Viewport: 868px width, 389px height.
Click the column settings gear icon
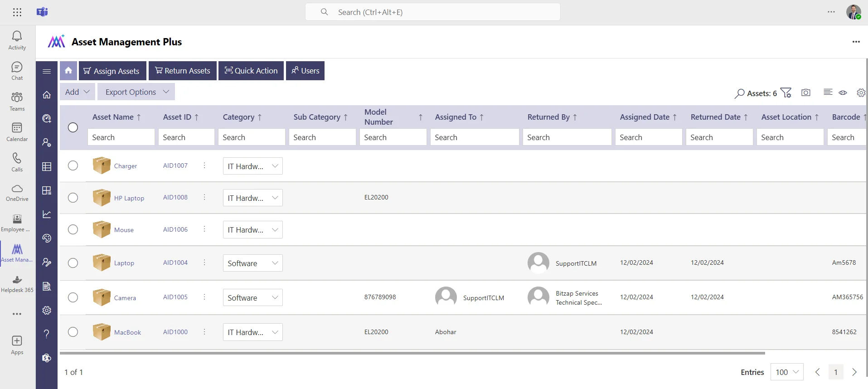[x=861, y=92]
